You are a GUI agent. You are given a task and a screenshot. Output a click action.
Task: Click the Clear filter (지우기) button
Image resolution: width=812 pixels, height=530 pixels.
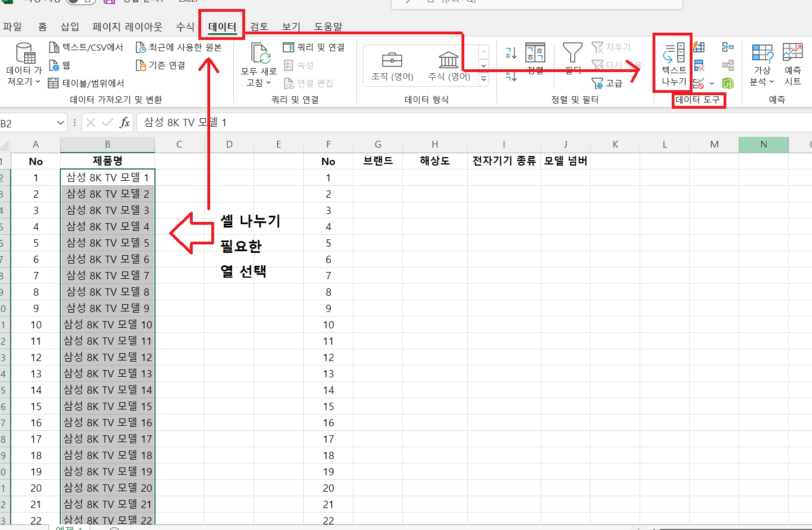[x=611, y=47]
